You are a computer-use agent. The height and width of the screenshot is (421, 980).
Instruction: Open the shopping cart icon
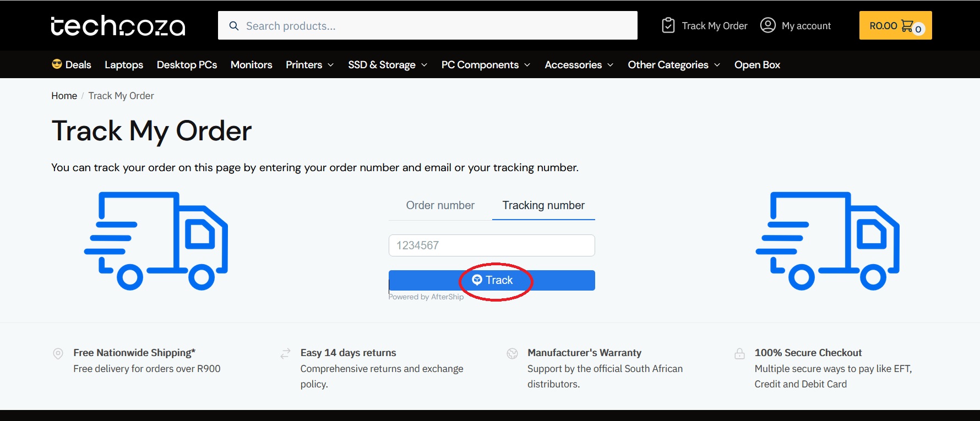point(907,25)
